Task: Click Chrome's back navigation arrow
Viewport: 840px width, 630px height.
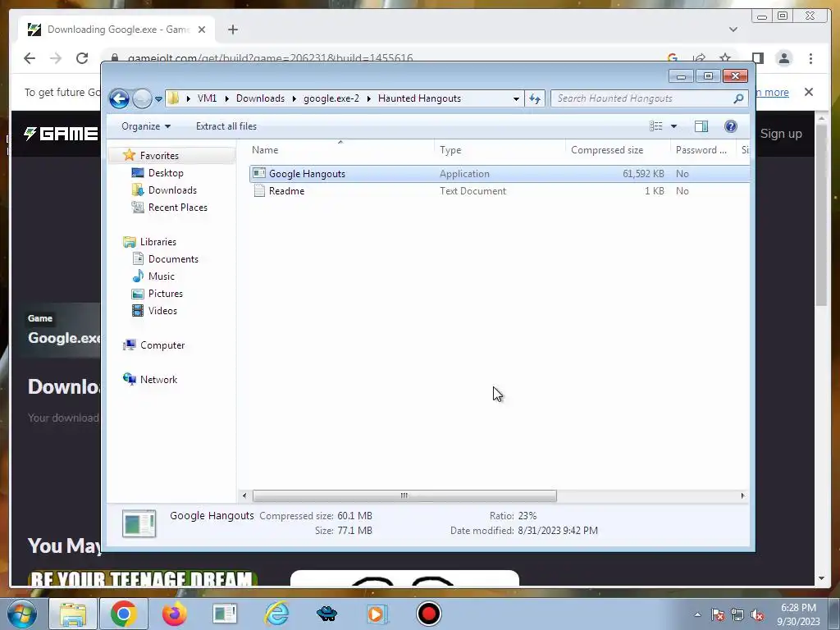Action: click(30, 58)
